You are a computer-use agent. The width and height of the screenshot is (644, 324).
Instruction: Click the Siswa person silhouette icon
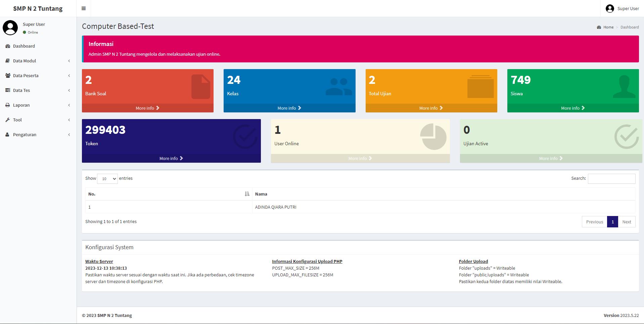624,87
